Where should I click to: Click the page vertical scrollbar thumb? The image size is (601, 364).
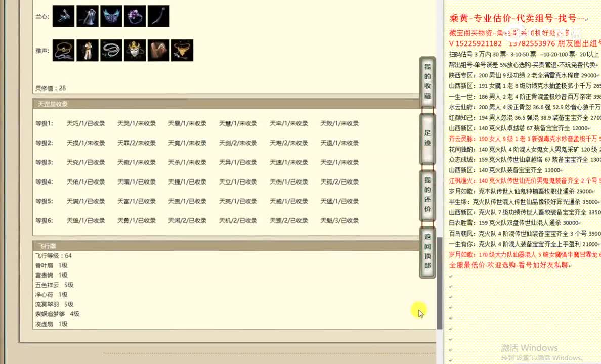click(x=440, y=283)
